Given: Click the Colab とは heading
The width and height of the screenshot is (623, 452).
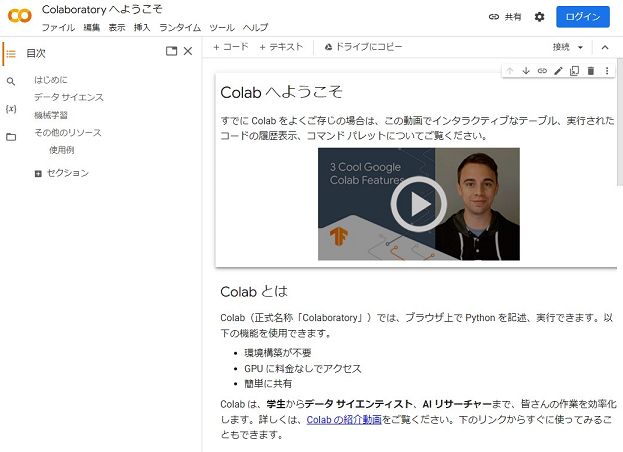Looking at the screenshot, I should pyautogui.click(x=254, y=292).
